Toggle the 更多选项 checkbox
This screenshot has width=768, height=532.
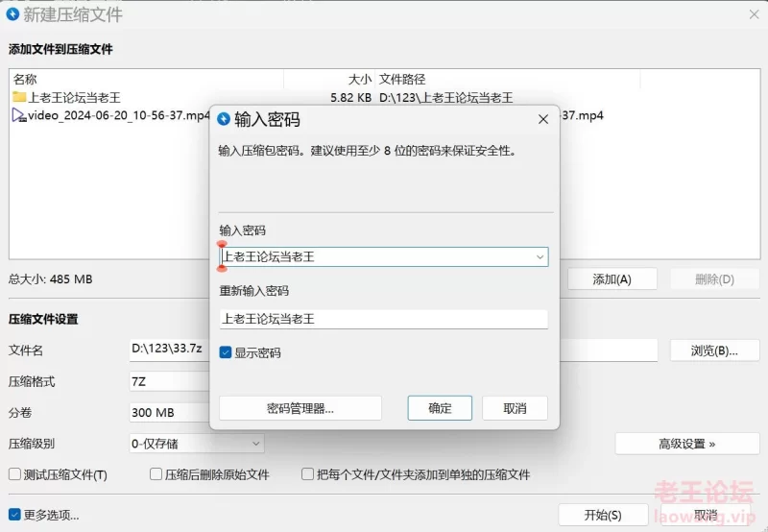click(14, 515)
